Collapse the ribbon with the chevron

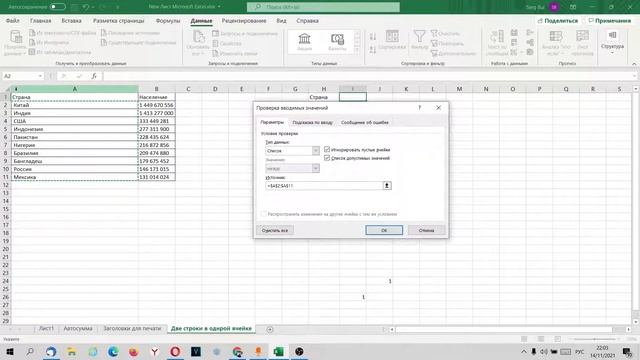[x=634, y=64]
